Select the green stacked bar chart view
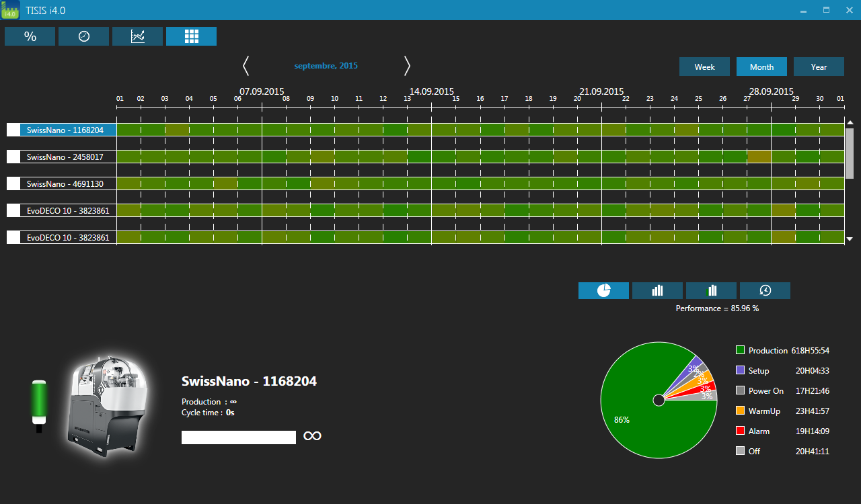Viewport: 861px width, 504px height. (x=711, y=290)
